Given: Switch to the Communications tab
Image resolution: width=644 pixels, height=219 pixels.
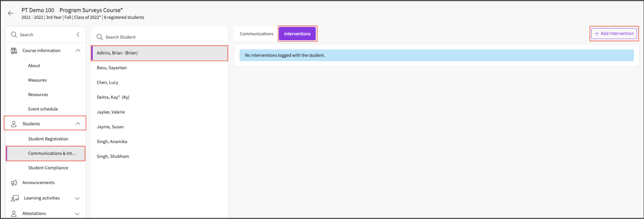Looking at the screenshot, I should click(x=256, y=34).
